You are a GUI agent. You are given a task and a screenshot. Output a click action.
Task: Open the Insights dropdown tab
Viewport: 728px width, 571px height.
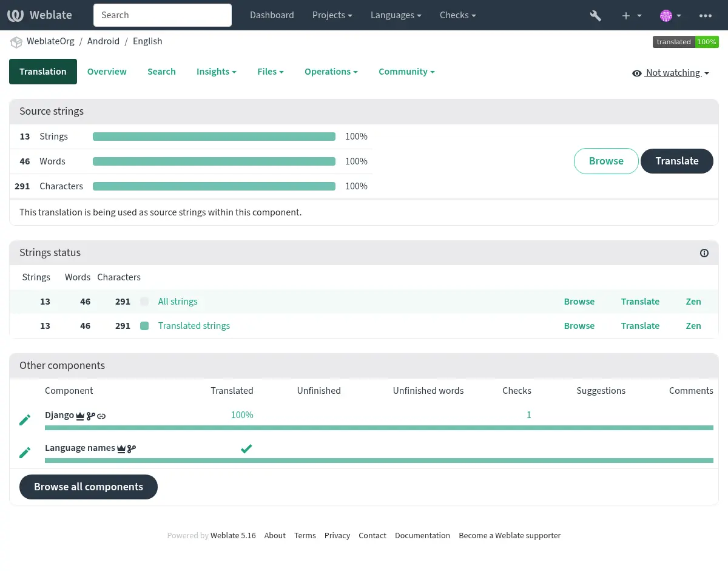[216, 72]
